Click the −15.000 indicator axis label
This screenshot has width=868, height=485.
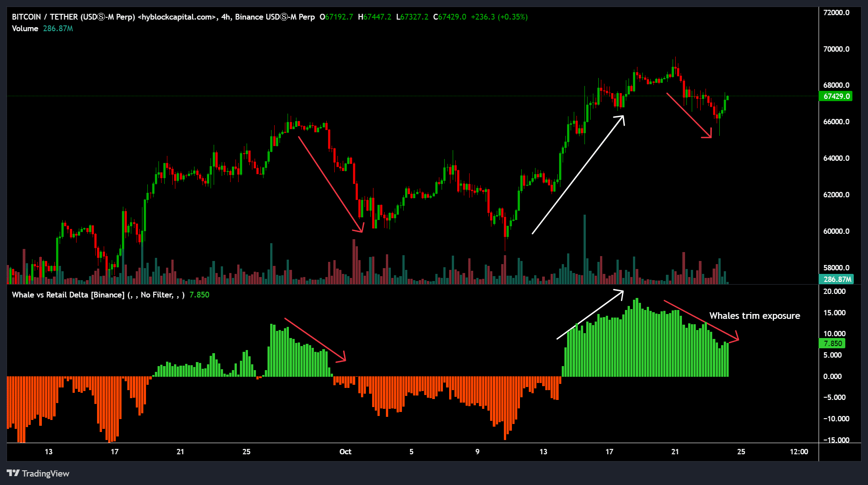point(836,440)
